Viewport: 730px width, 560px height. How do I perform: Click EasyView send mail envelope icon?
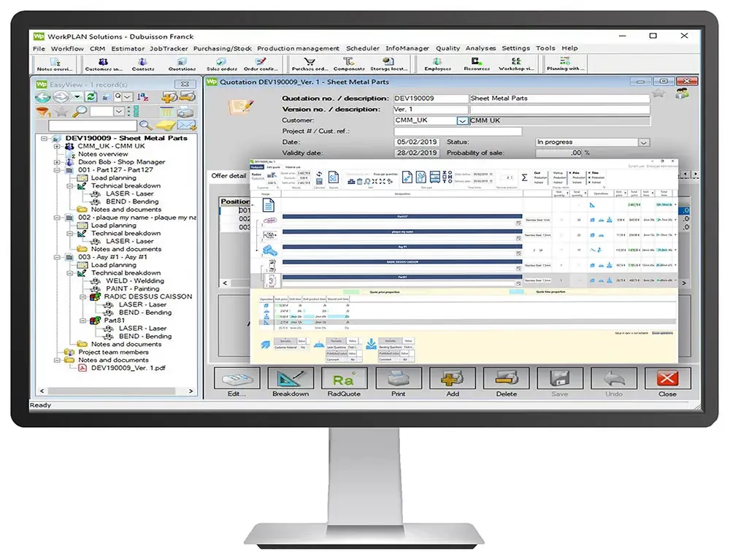[187, 126]
